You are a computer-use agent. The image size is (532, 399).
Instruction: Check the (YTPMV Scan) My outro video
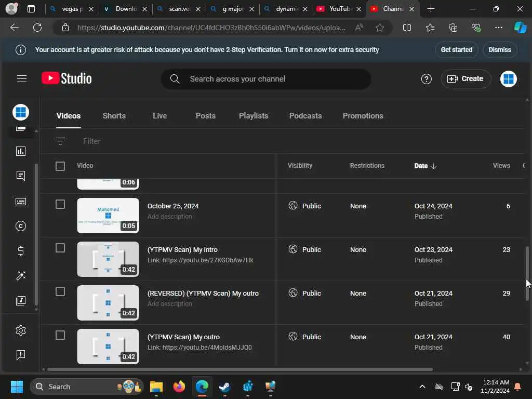(x=60, y=335)
